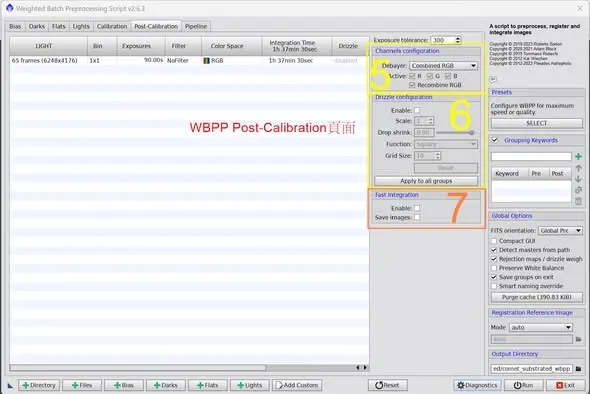Click the Grid Size spinner
This screenshot has height=394, width=590.
click(x=427, y=156)
